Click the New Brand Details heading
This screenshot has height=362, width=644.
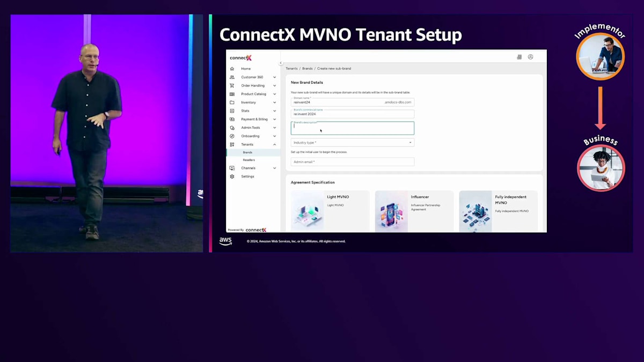[307, 83]
